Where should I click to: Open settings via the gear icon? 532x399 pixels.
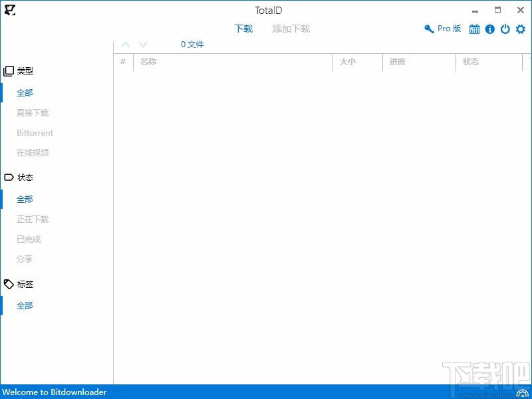click(x=520, y=29)
